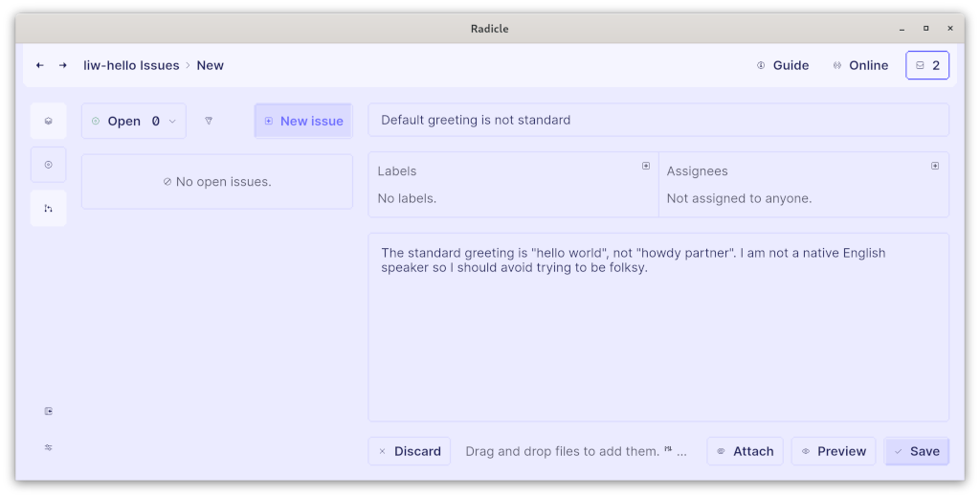
Task: Toggle Preview of the issue description
Action: point(834,451)
